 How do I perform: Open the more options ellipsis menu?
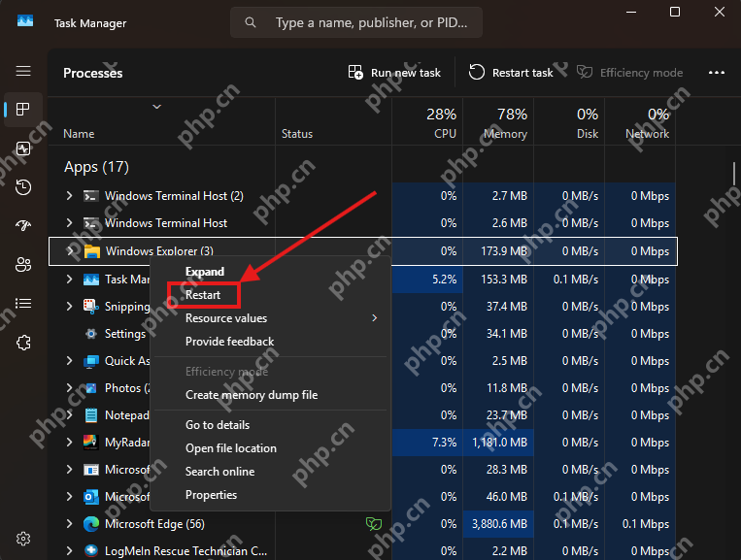pos(717,73)
